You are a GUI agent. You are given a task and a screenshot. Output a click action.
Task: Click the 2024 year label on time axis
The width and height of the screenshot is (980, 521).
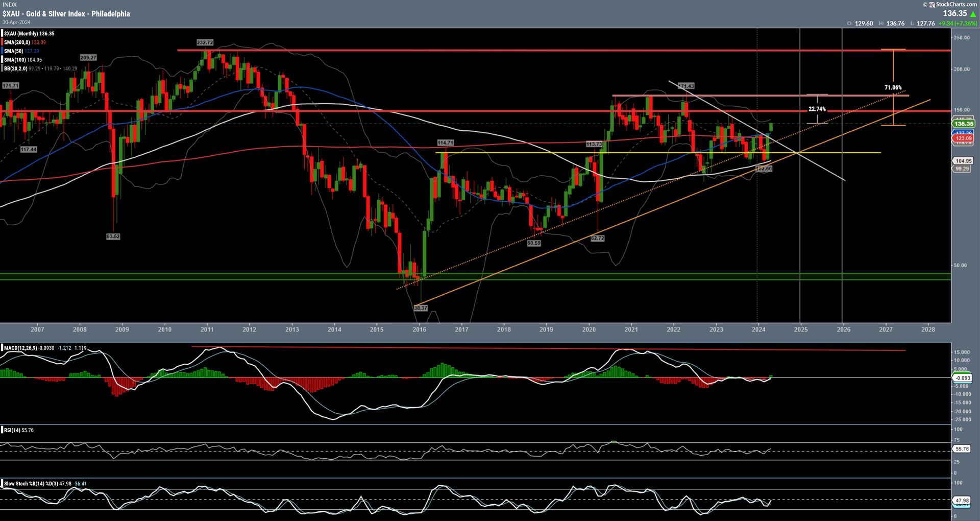(758, 329)
